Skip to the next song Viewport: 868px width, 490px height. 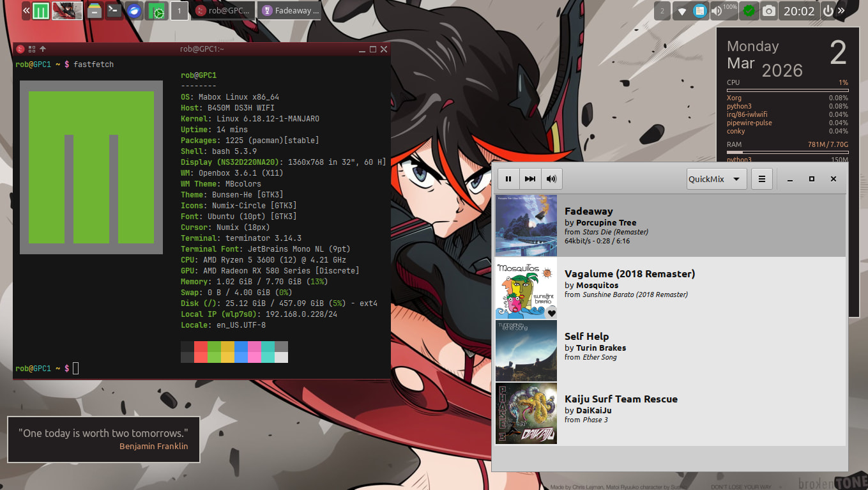(x=530, y=179)
